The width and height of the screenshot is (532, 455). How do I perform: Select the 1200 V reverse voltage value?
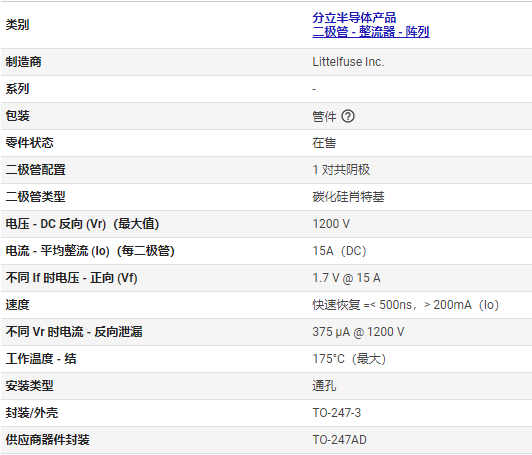click(331, 224)
